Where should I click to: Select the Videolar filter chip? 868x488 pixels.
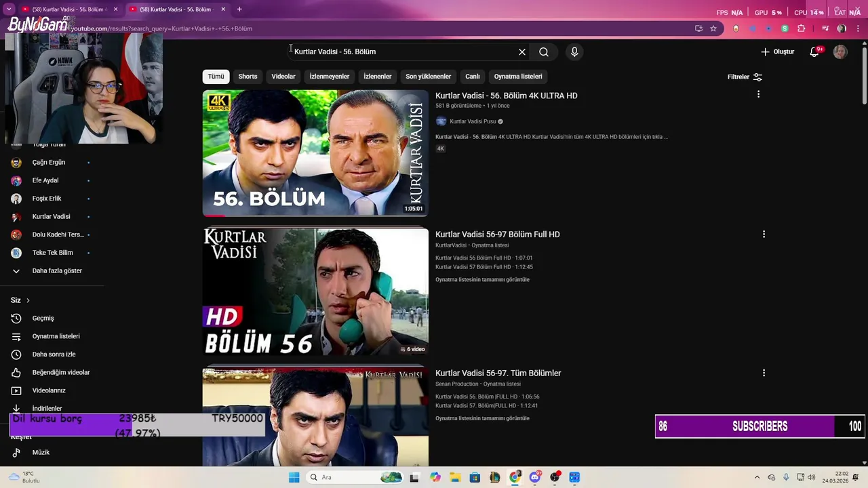click(283, 77)
